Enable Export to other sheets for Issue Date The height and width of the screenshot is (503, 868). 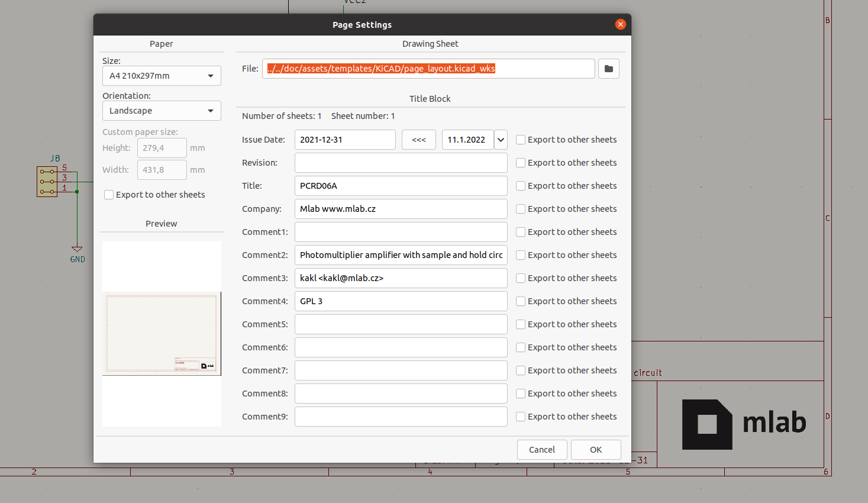(521, 140)
